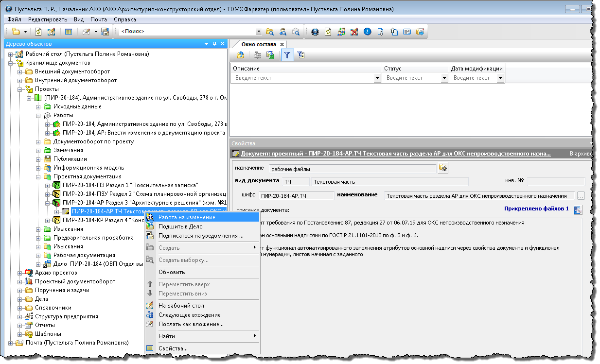This screenshot has width=600, height=364.
Task: Open the Описание filter dropdown arrow
Action: (377, 78)
